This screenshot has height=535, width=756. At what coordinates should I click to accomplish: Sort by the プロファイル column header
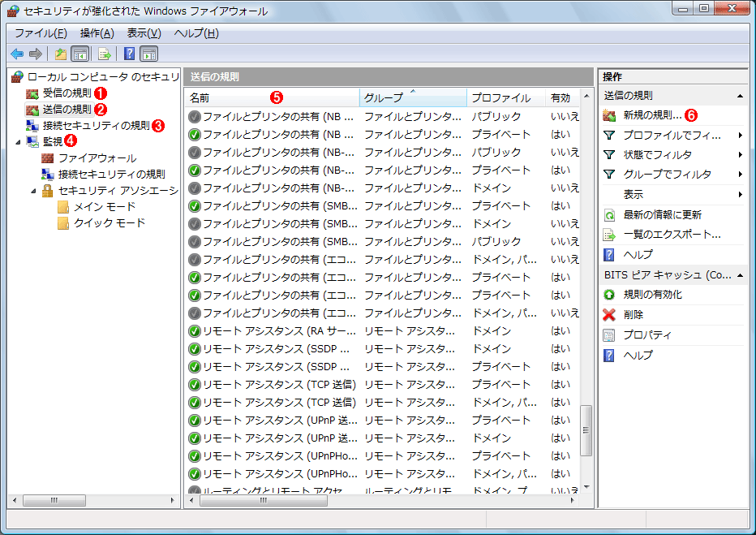tap(506, 98)
